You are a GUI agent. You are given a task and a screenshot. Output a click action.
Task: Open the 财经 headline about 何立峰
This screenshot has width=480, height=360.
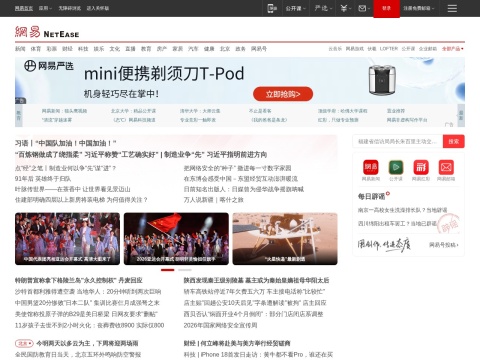click(x=237, y=343)
